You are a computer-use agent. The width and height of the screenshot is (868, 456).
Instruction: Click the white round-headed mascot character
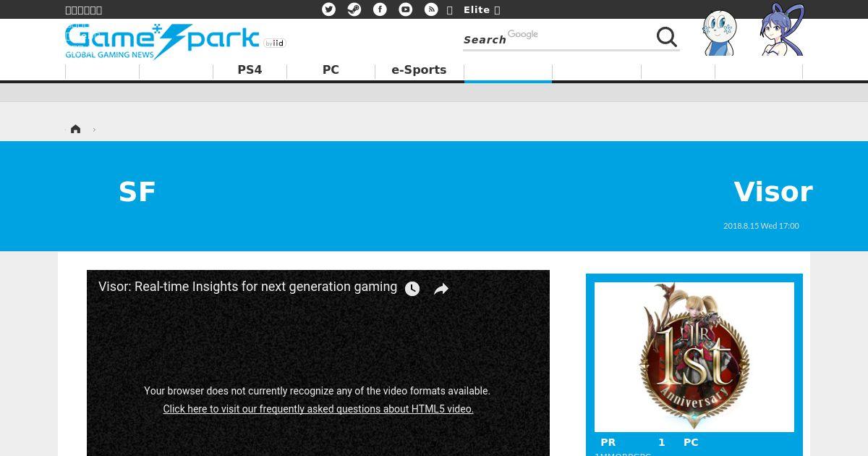719,33
